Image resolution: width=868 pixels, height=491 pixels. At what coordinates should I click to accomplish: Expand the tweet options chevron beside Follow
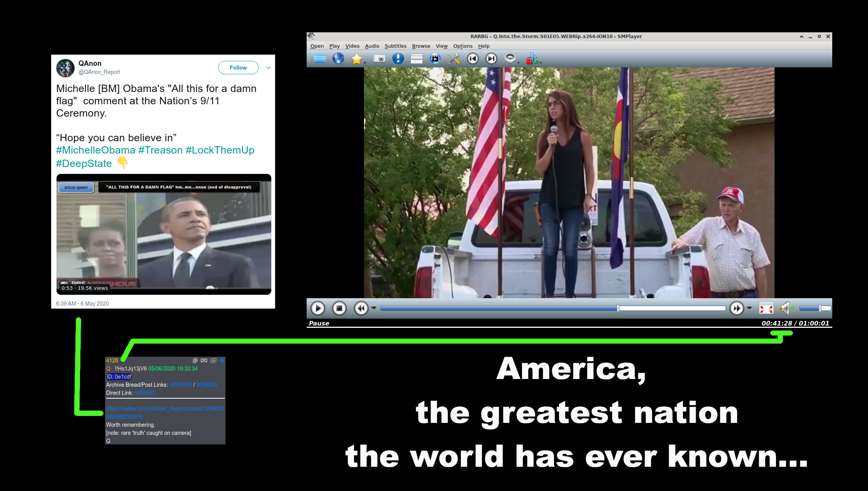[269, 68]
